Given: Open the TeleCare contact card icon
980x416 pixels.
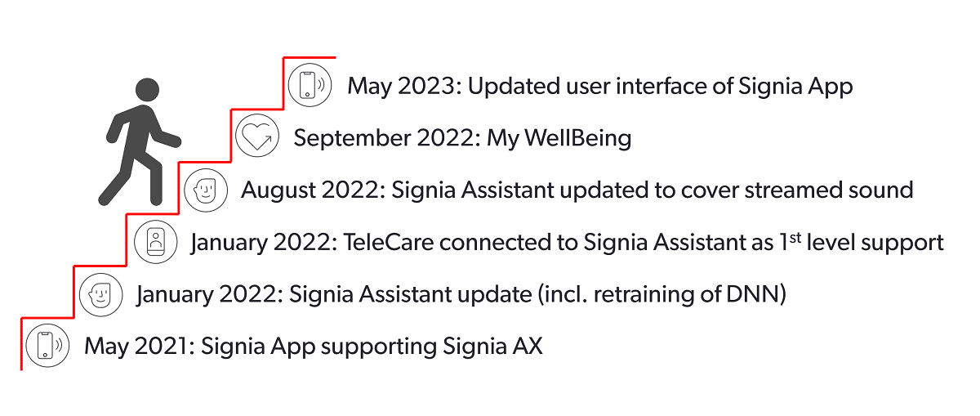Looking at the screenshot, I should [x=155, y=241].
